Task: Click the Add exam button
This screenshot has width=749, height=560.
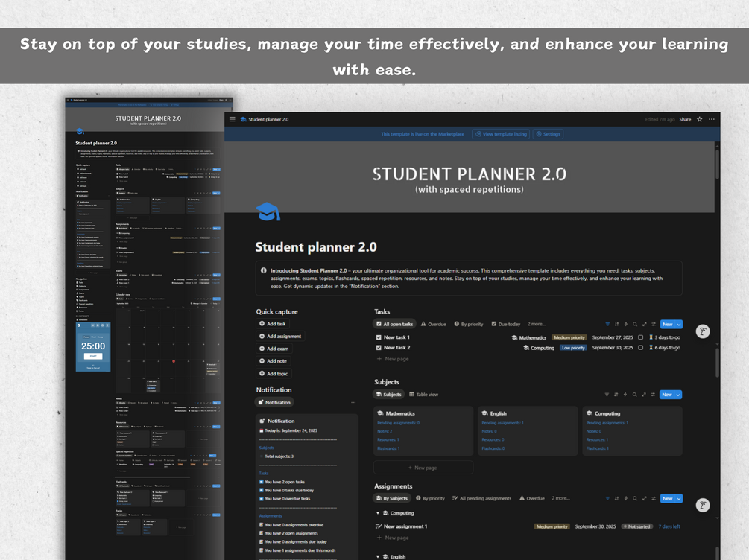Action: [x=274, y=349]
